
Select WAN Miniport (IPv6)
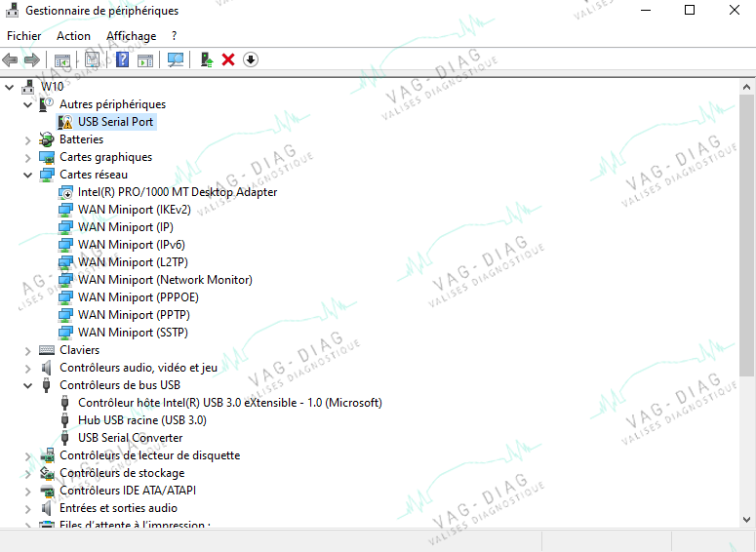(x=132, y=245)
